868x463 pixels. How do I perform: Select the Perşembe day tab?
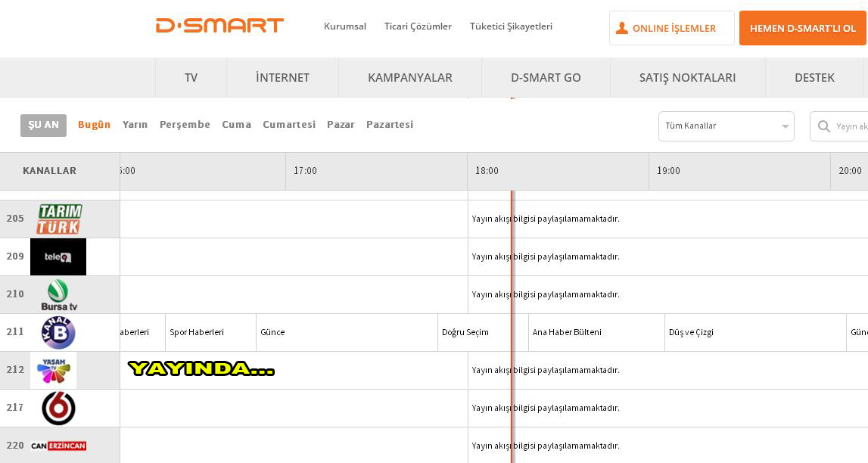click(x=185, y=125)
